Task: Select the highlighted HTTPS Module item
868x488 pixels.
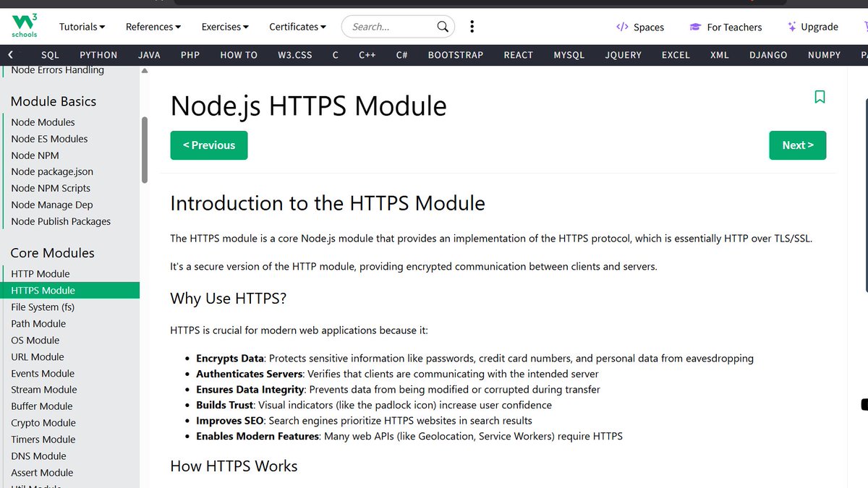Action: pos(69,291)
